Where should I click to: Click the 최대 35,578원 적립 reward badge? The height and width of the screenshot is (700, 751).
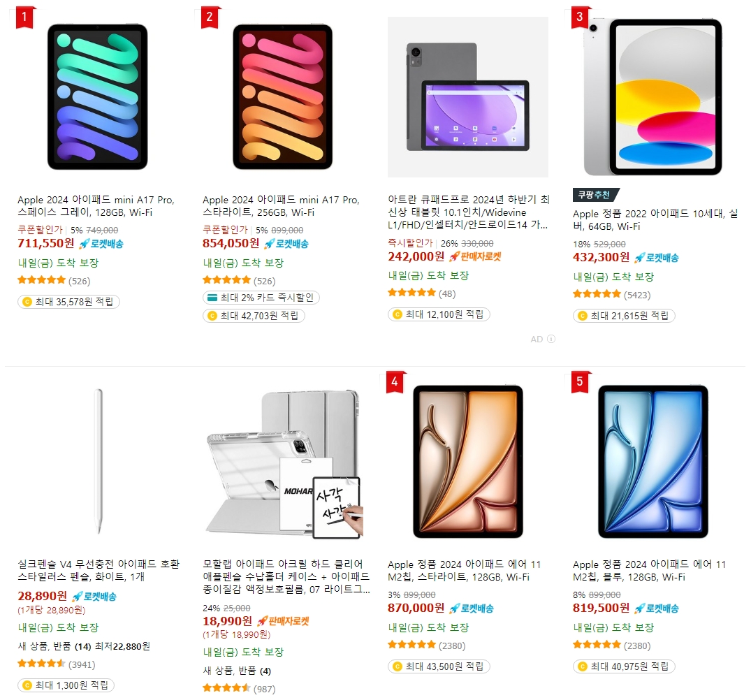pyautogui.click(x=68, y=302)
